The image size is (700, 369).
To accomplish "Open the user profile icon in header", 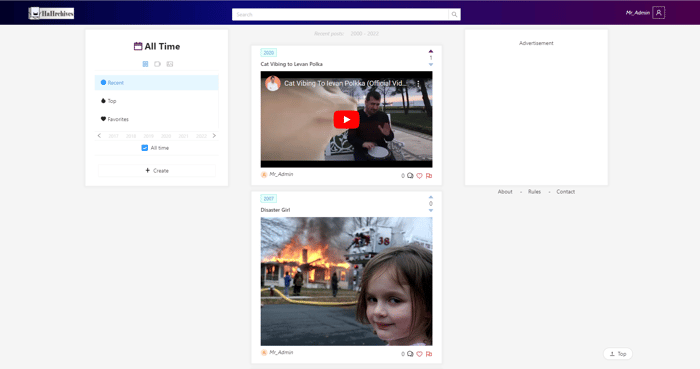I will [x=658, y=12].
